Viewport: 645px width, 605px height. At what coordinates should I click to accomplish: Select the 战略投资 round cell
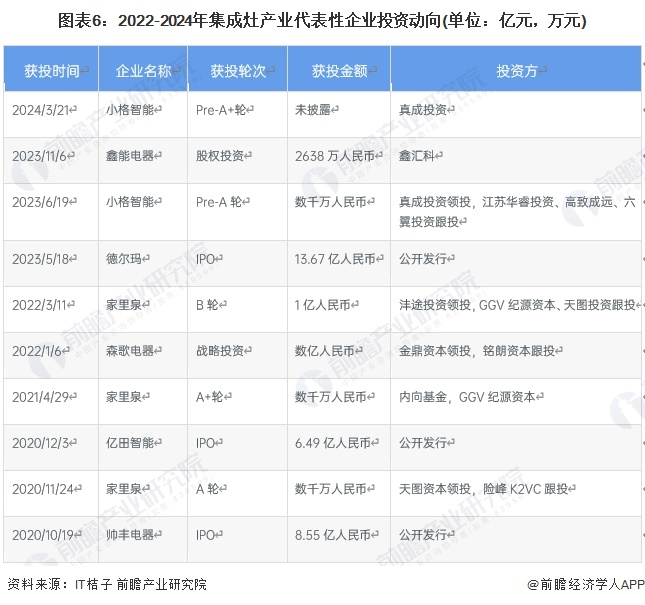click(238, 356)
